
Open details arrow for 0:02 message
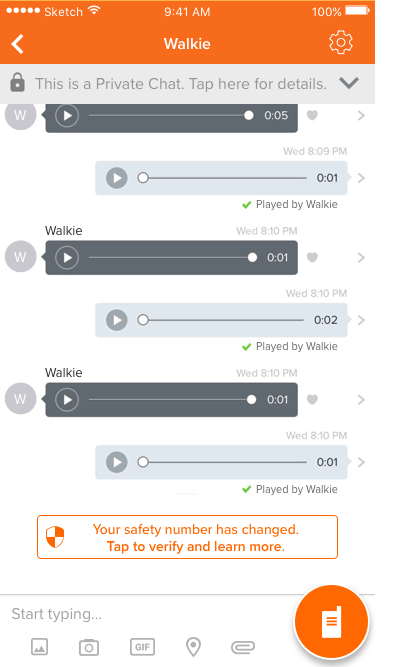coord(361,320)
